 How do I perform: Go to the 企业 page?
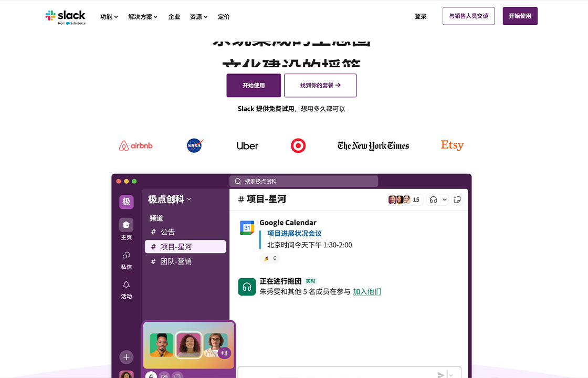tap(174, 17)
